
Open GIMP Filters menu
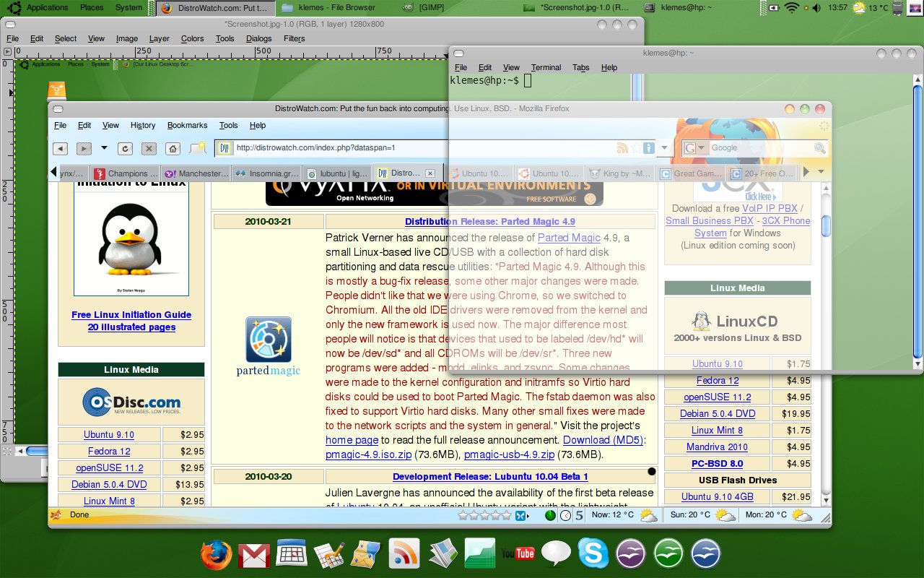[294, 38]
